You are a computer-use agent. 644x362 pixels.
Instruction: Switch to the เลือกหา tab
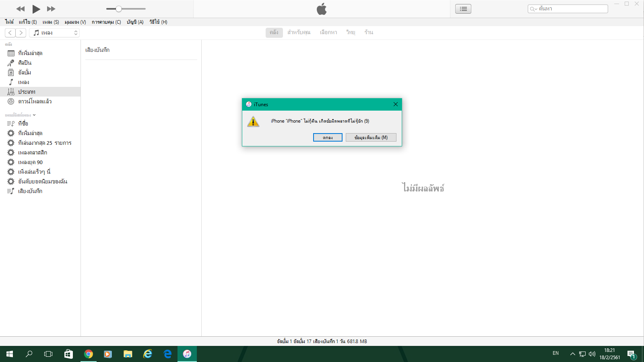(328, 33)
